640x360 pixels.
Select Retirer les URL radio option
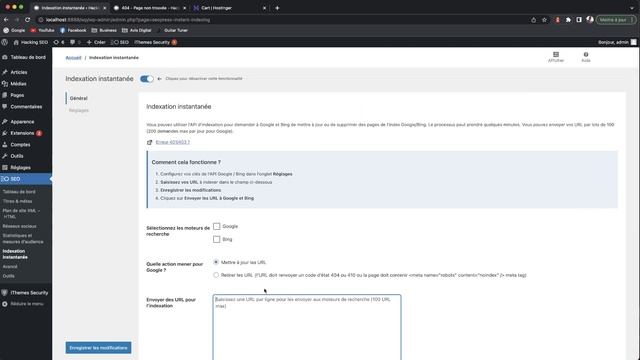pyautogui.click(x=216, y=275)
